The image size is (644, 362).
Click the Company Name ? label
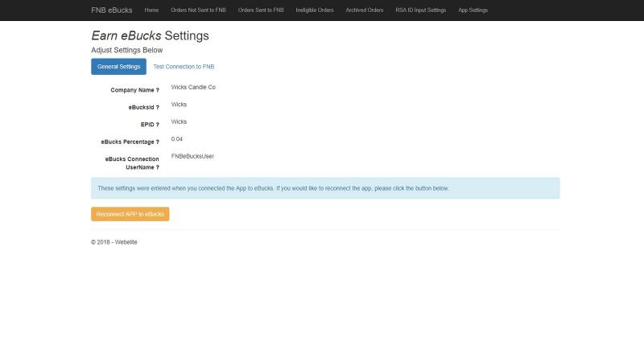pos(134,90)
